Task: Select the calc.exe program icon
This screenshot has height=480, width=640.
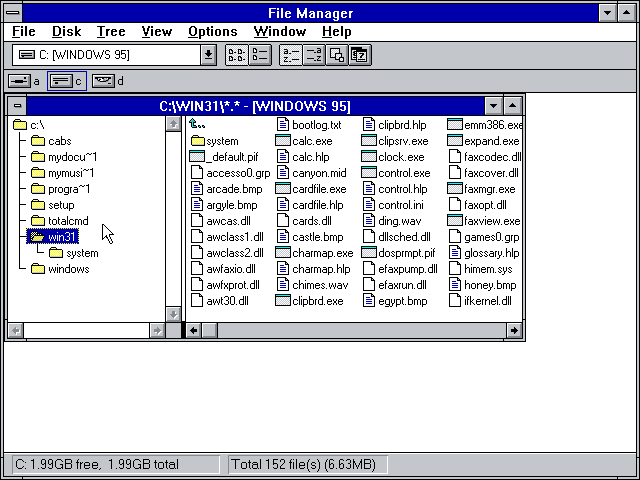Action: tap(282, 141)
